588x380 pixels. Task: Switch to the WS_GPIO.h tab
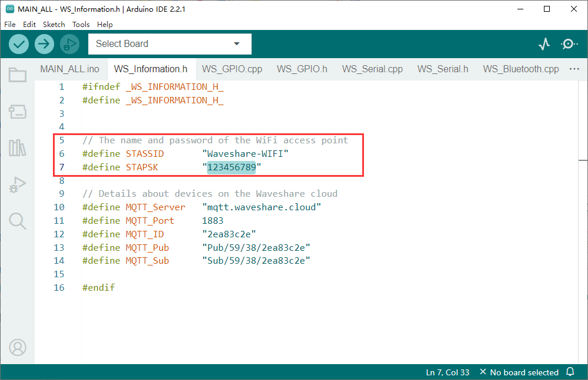tap(302, 69)
